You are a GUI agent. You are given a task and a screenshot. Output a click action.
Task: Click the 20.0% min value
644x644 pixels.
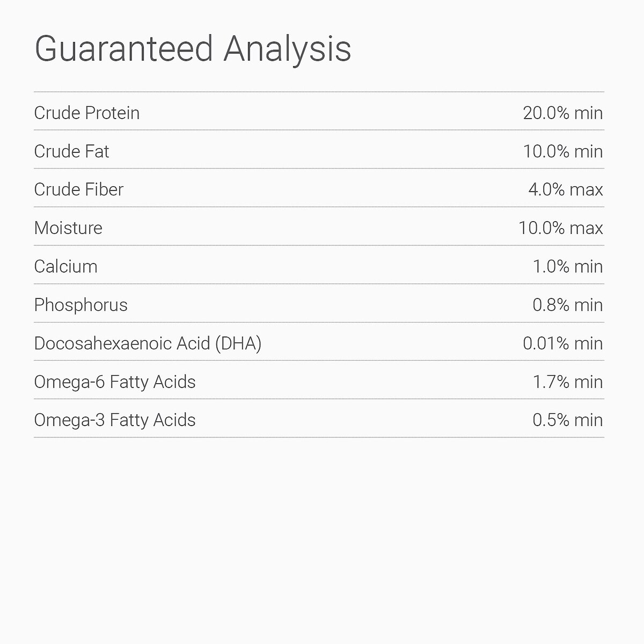(563, 113)
